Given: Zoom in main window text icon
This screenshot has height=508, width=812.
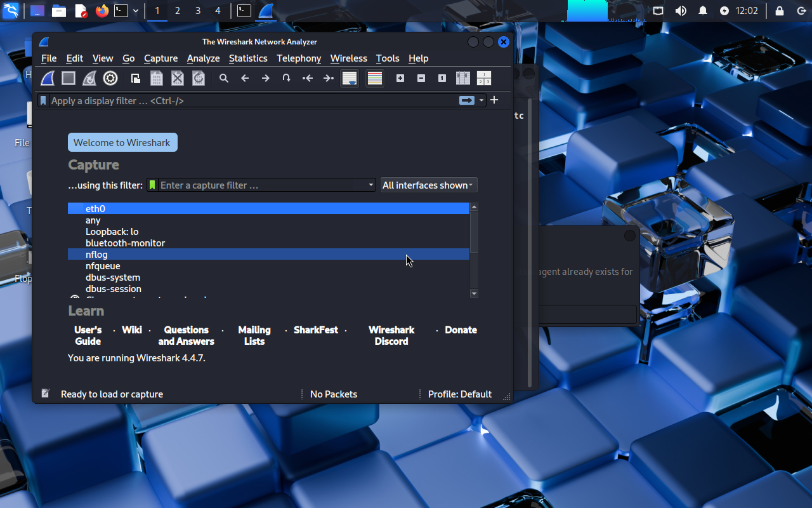Looking at the screenshot, I should pyautogui.click(x=400, y=78).
